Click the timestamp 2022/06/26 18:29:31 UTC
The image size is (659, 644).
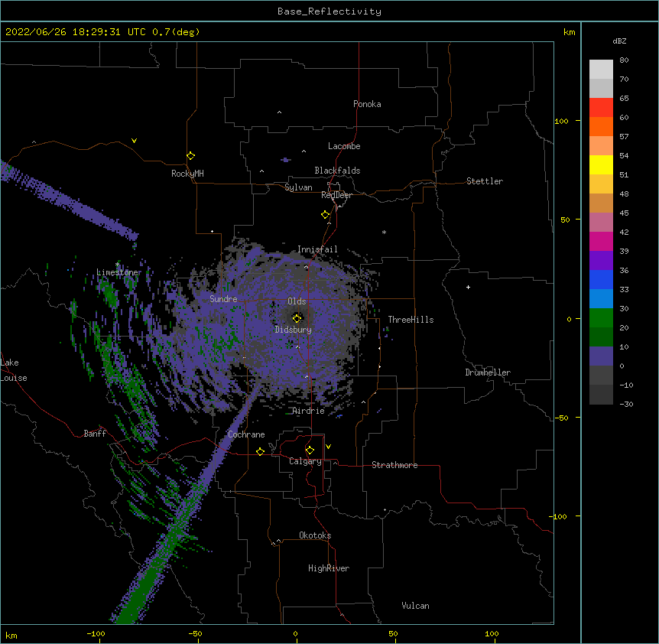coord(76,32)
